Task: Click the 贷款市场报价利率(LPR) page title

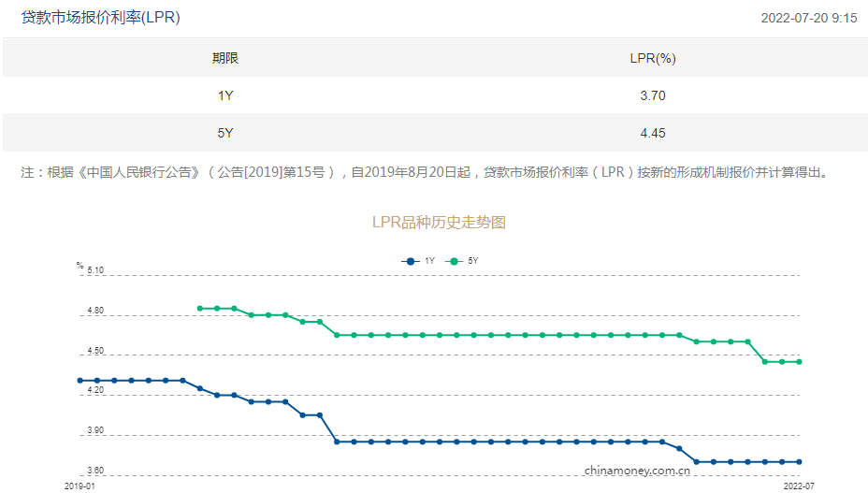Action: pyautogui.click(x=101, y=18)
